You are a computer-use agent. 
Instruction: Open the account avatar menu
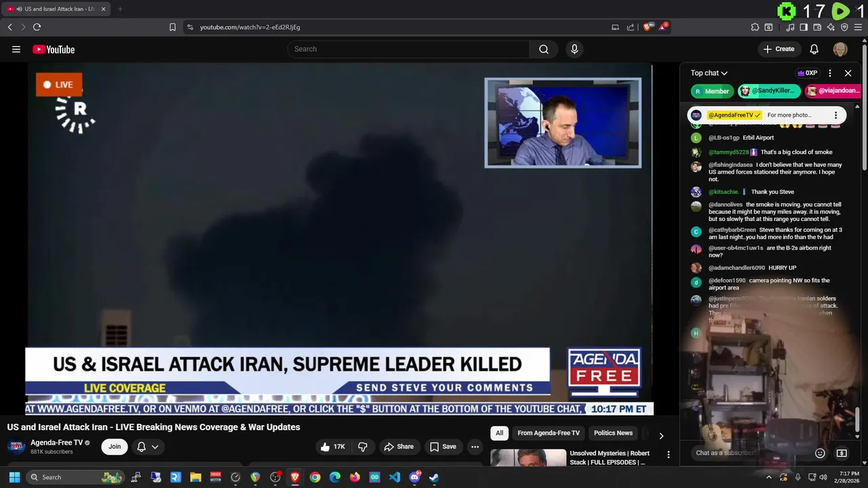840,49
